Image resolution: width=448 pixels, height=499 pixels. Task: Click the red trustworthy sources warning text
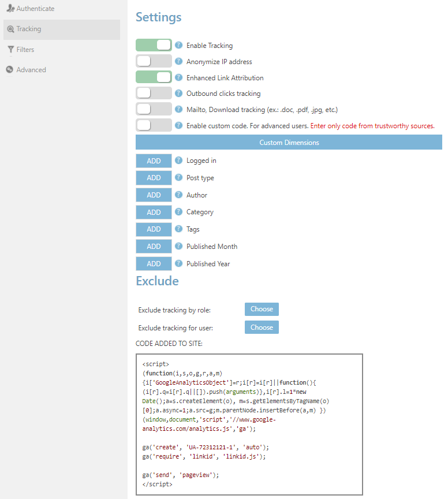point(372,126)
